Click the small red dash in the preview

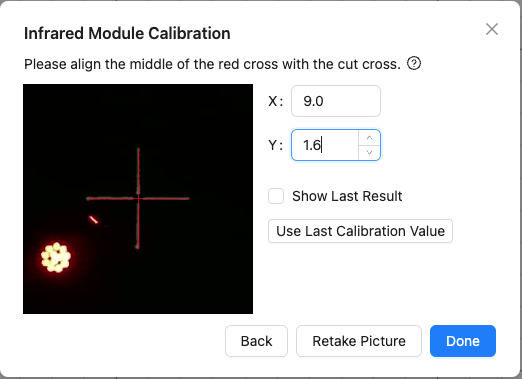point(94,220)
